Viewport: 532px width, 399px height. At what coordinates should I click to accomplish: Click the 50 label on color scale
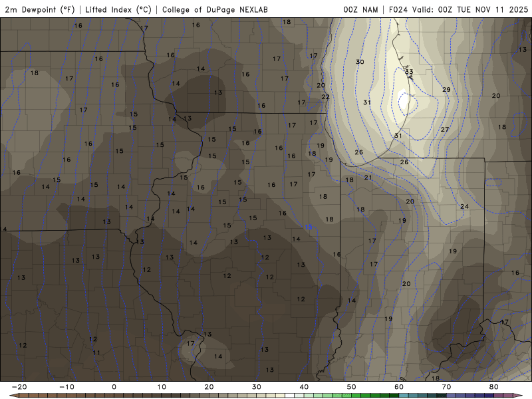[352, 387]
